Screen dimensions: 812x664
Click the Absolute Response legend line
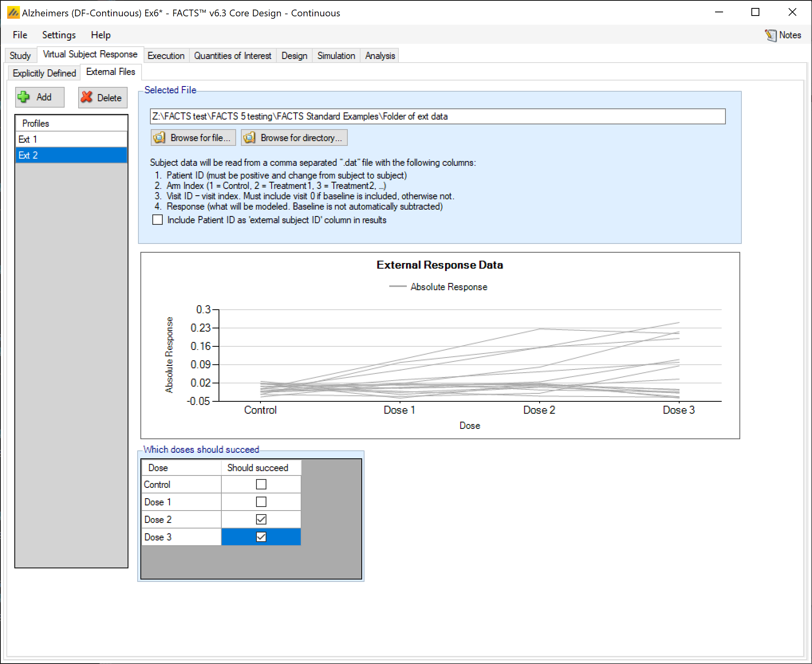397,287
